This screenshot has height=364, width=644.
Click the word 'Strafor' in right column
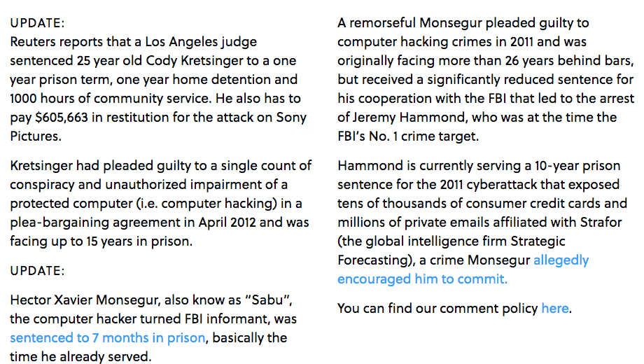(x=601, y=223)
